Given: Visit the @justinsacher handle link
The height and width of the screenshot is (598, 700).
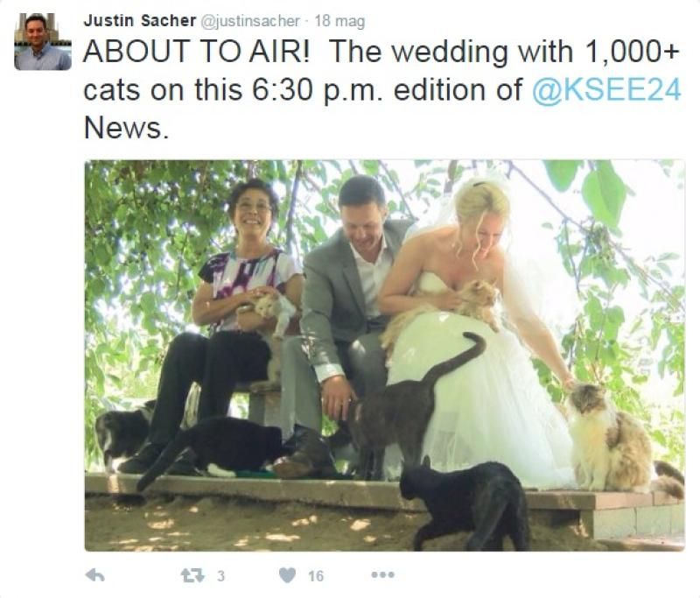Looking at the screenshot, I should (251, 21).
